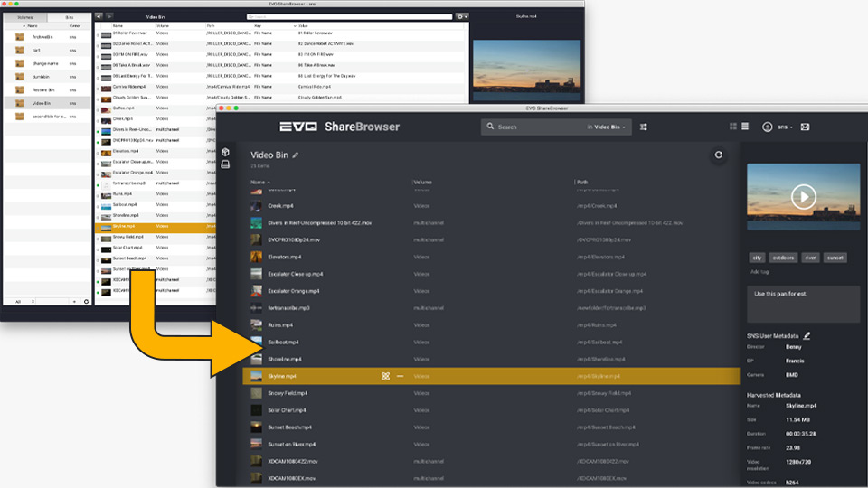Viewport: 868px width, 488px height.
Task: Select Escalator Close up.mp4 in dark list
Action: (x=491, y=274)
